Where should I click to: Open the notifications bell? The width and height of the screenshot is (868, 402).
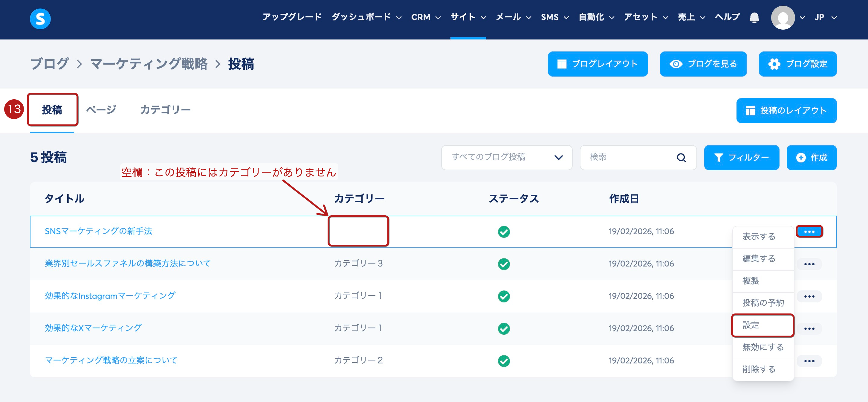[x=754, y=17]
